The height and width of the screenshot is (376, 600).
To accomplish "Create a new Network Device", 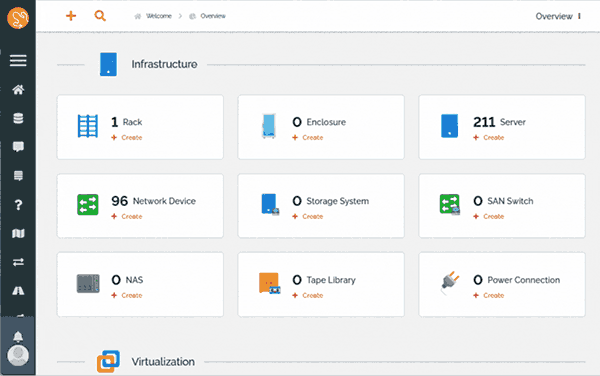I will coord(127,216).
